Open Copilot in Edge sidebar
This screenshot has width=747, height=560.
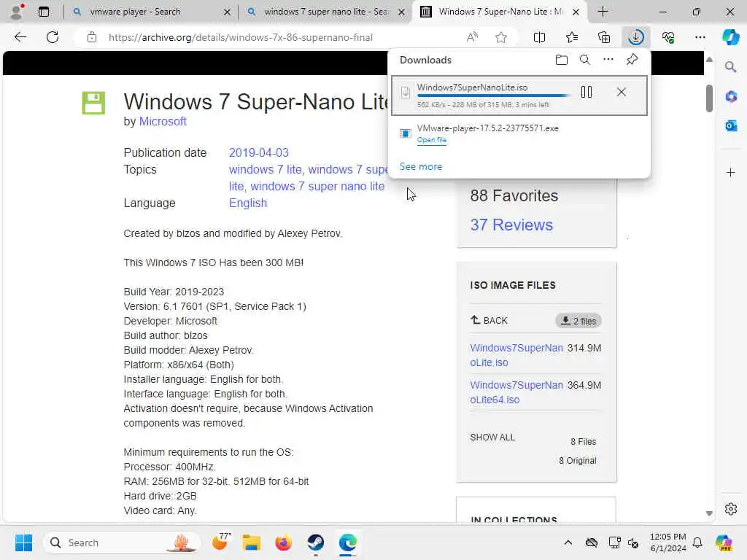tap(730, 37)
